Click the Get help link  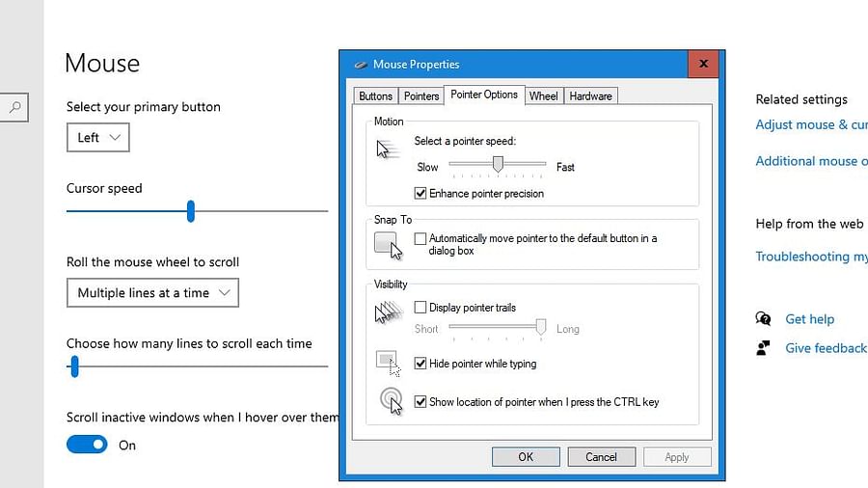pyautogui.click(x=809, y=318)
